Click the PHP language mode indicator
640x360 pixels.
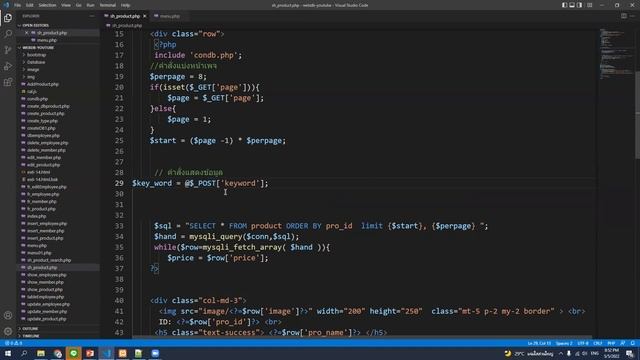click(611, 343)
